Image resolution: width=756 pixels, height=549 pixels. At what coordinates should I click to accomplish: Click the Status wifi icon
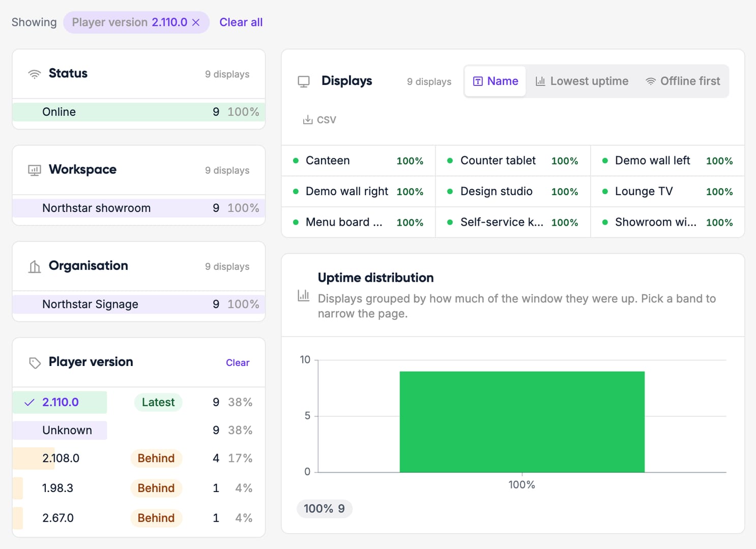click(x=35, y=74)
